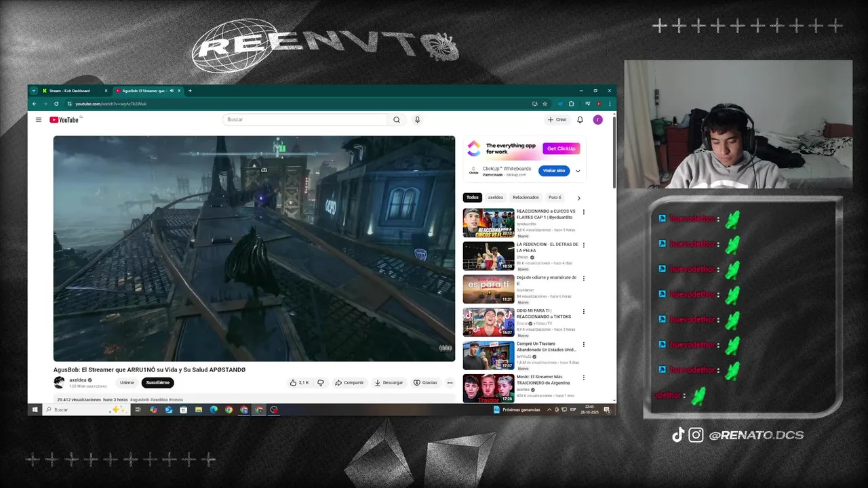Image resolution: width=868 pixels, height=488 pixels.
Task: Open File Explorer from the taskbar
Action: point(199,410)
